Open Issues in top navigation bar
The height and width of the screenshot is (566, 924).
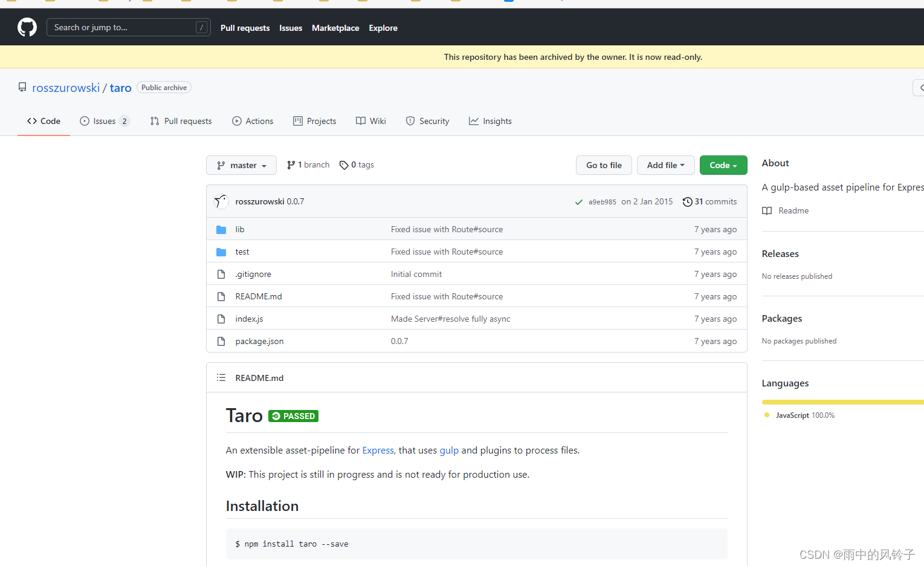click(291, 28)
